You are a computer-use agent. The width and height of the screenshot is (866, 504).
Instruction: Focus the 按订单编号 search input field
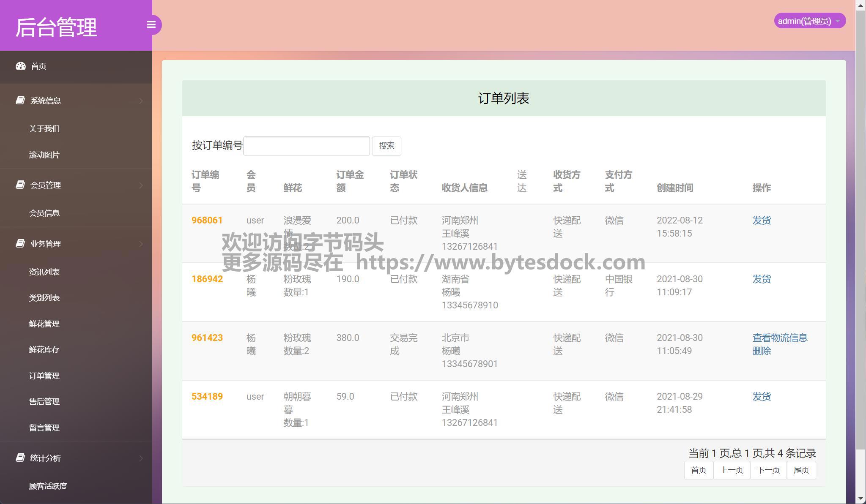(x=306, y=146)
